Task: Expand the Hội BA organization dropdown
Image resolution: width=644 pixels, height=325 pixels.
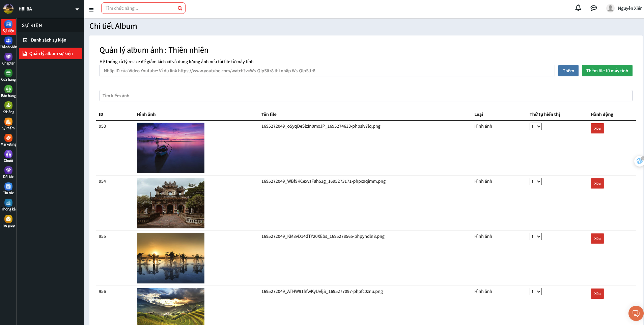Action: pyautogui.click(x=77, y=9)
